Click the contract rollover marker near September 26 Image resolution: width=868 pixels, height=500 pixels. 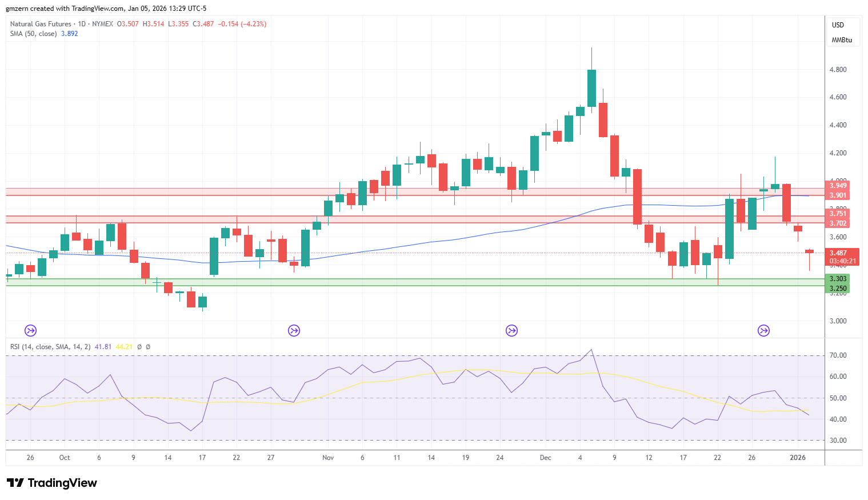coord(30,330)
